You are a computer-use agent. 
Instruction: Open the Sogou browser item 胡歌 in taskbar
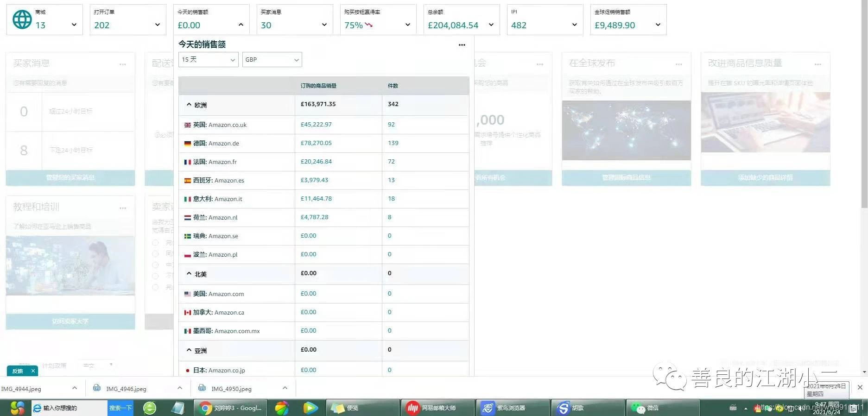pyautogui.click(x=588, y=408)
